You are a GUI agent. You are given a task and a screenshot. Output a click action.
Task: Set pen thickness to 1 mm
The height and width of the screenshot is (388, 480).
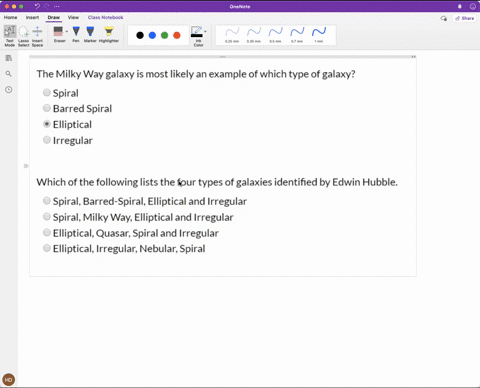(319, 35)
